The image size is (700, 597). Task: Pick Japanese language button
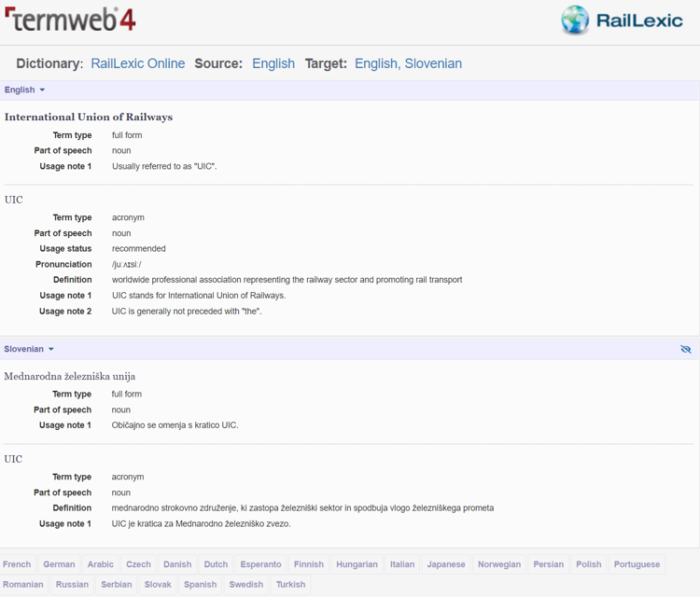coord(446,564)
